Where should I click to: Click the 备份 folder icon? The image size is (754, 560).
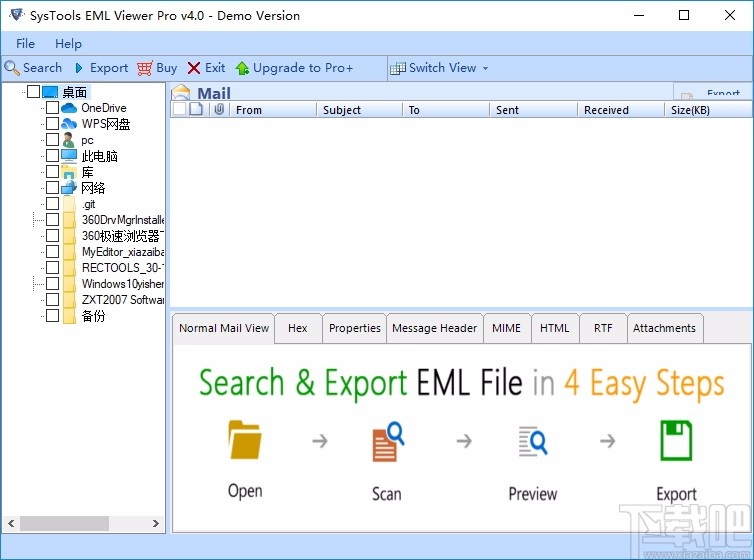[69, 315]
